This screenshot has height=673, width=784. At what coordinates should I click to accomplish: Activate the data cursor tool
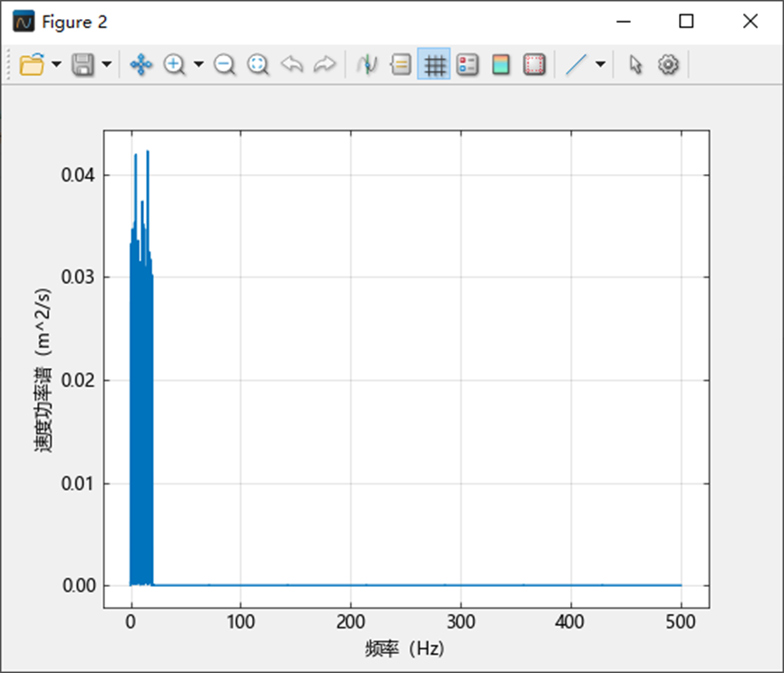[367, 64]
